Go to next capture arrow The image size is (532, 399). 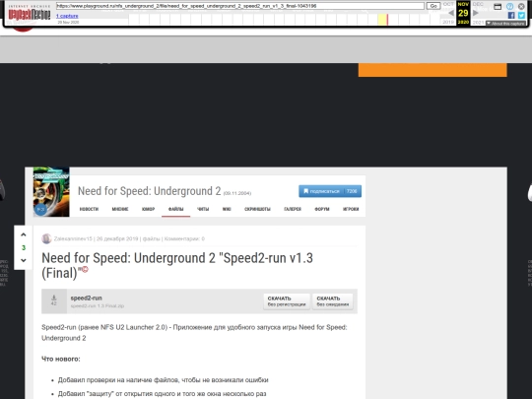476,13
